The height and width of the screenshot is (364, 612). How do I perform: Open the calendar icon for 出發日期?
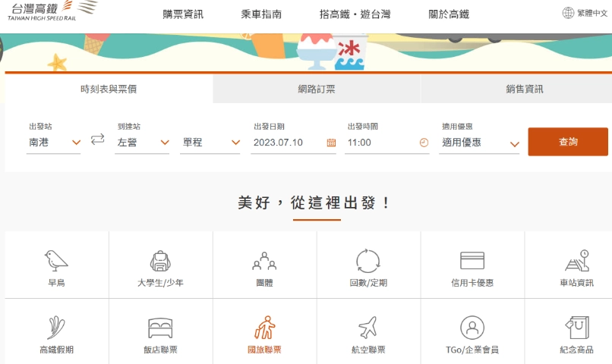(331, 143)
